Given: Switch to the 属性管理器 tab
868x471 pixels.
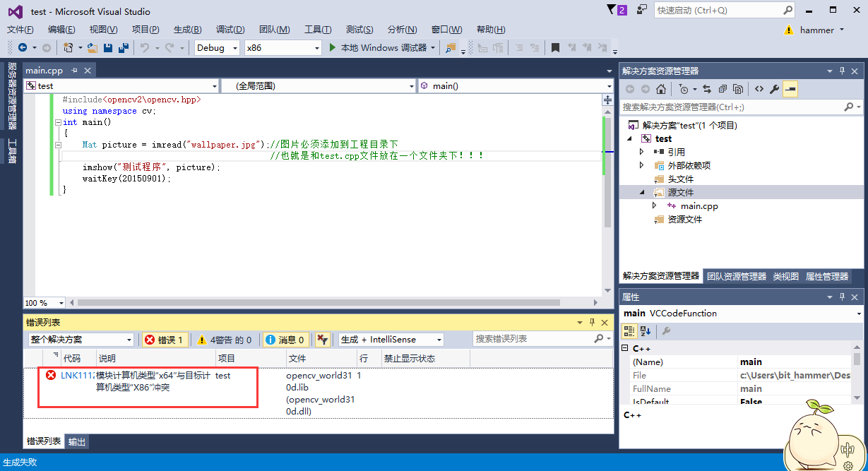Looking at the screenshot, I should [826, 276].
